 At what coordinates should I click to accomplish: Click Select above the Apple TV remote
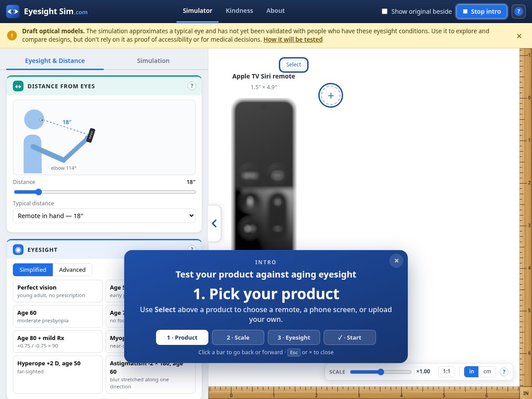[x=293, y=65]
